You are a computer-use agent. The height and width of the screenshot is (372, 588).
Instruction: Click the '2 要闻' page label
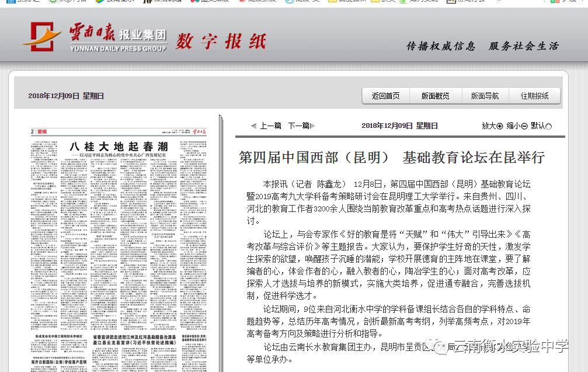(39, 131)
